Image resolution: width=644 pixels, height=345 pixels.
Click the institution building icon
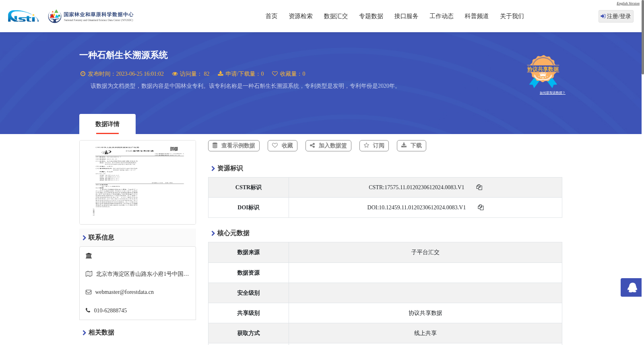[89, 256]
